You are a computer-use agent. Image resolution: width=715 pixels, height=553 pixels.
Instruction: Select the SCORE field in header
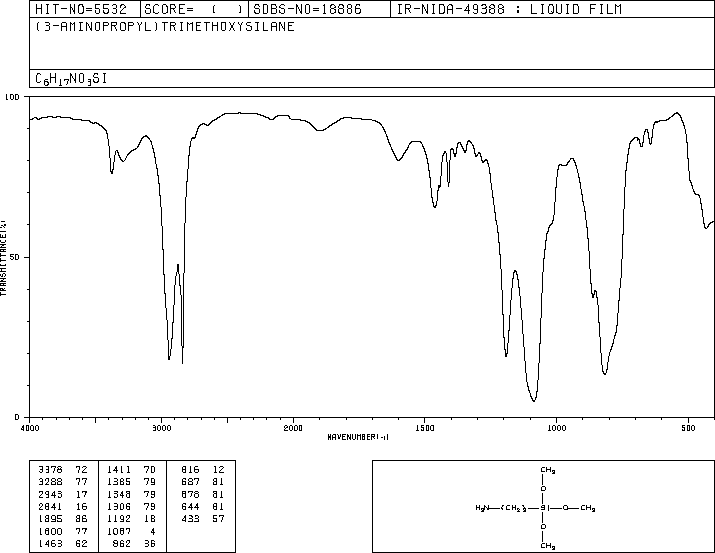[x=194, y=9]
